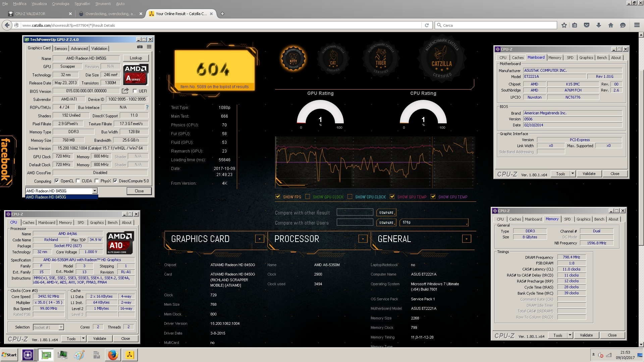Click the Tiger certified badge
Image resolution: width=644 pixels, height=362 pixels.
(x=381, y=58)
